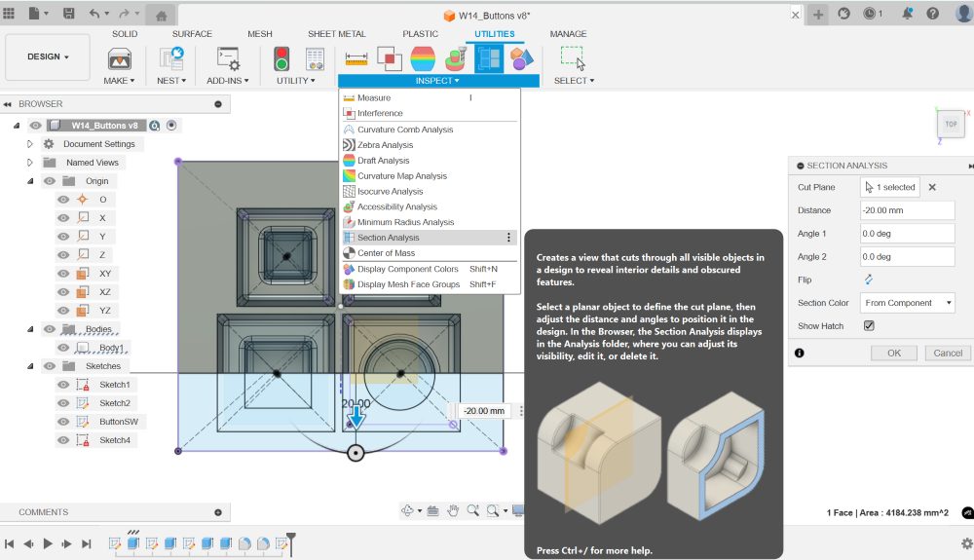Clear Cut Plane selection with X

pyautogui.click(x=932, y=187)
